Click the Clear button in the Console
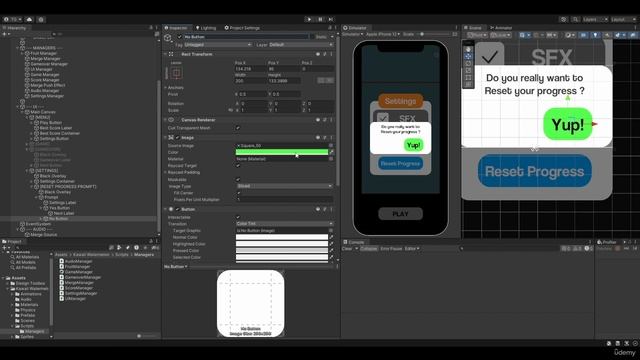The height and width of the screenshot is (360, 640). pos(347,249)
